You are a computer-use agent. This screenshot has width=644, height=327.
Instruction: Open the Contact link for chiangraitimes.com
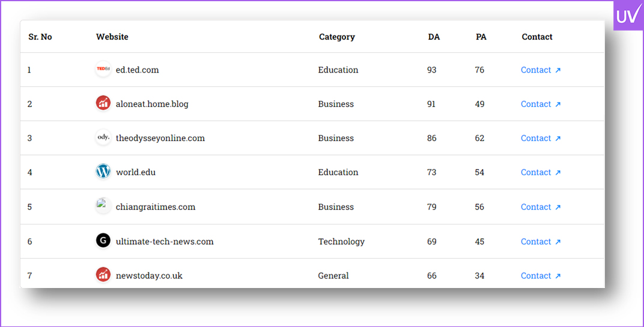point(540,207)
